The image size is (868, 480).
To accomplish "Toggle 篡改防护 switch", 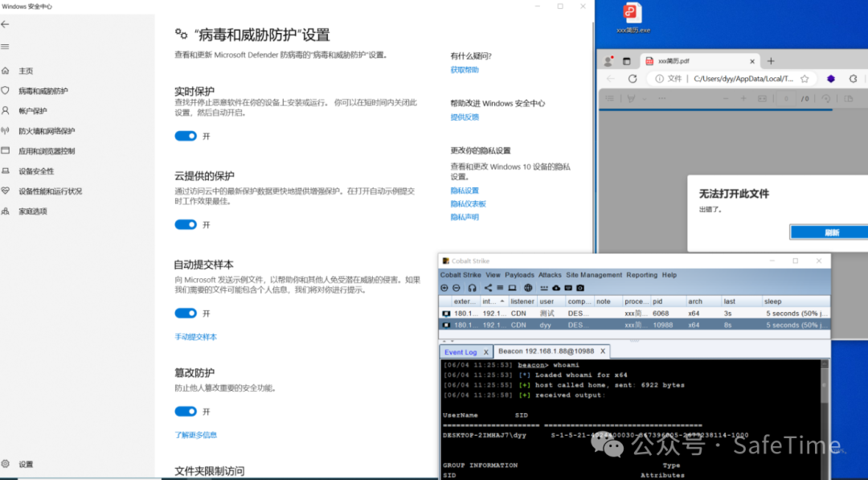I will click(186, 412).
